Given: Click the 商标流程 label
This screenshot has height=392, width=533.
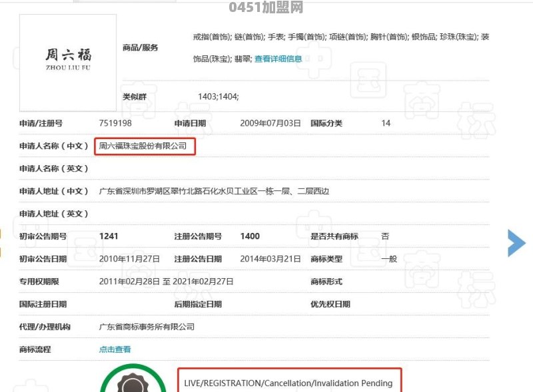Looking at the screenshot, I should pyautogui.click(x=35, y=349).
